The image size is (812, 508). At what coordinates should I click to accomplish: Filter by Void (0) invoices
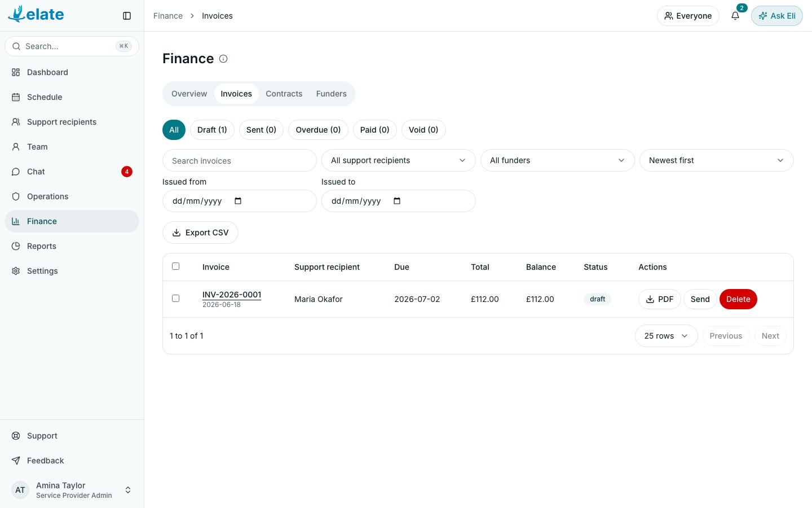(x=423, y=130)
